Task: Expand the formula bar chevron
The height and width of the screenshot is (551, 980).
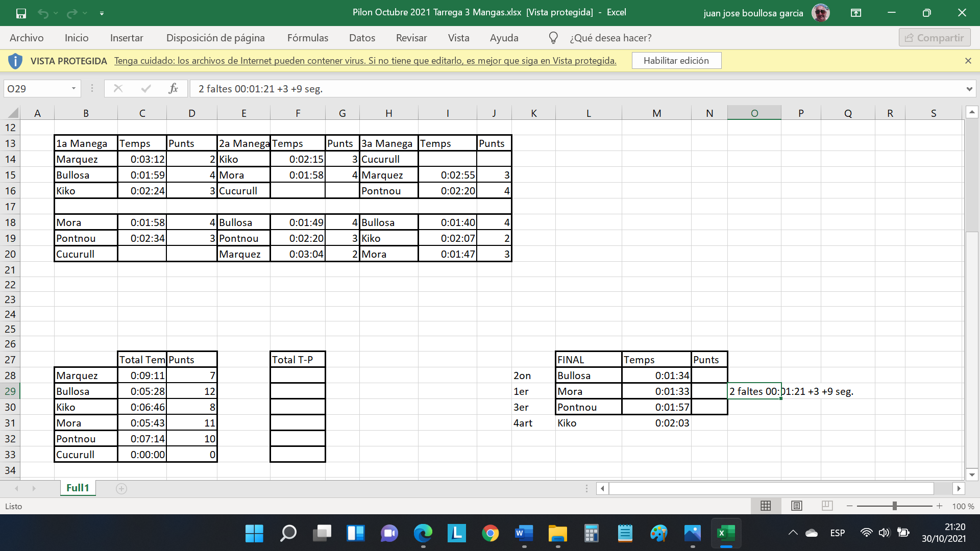Action: click(969, 89)
